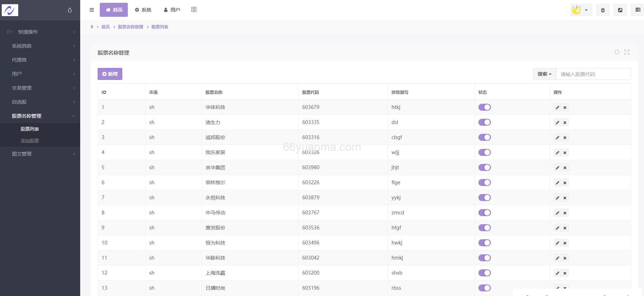The height and width of the screenshot is (296, 644).
Task: Click the hamburger sidebar toggle icon
Action: point(92,10)
